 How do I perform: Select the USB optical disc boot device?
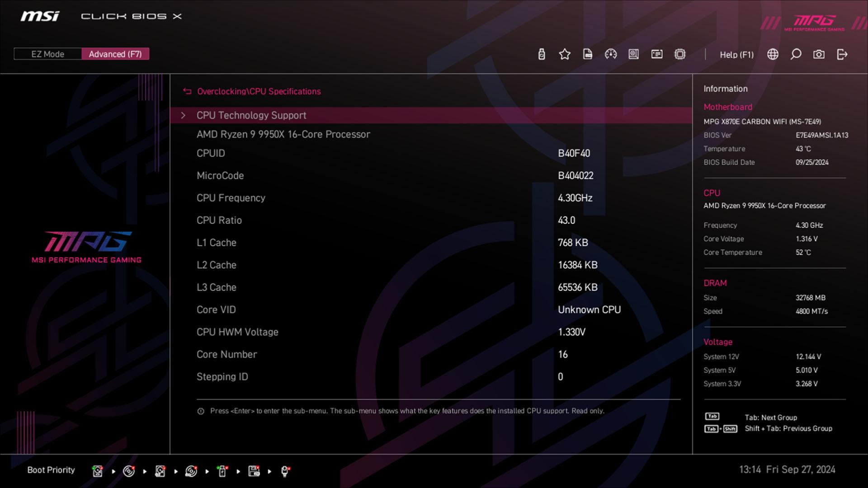point(191,471)
